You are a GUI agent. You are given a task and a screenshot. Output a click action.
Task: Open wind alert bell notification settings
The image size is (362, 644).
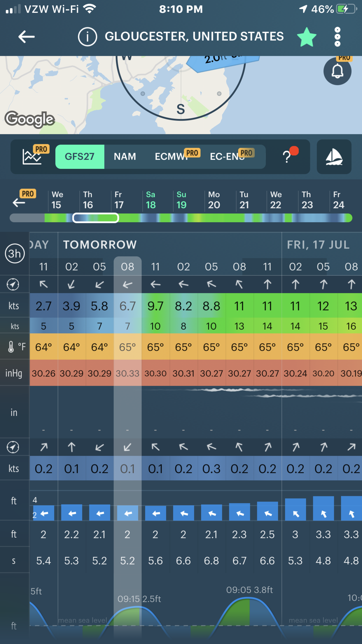click(337, 71)
